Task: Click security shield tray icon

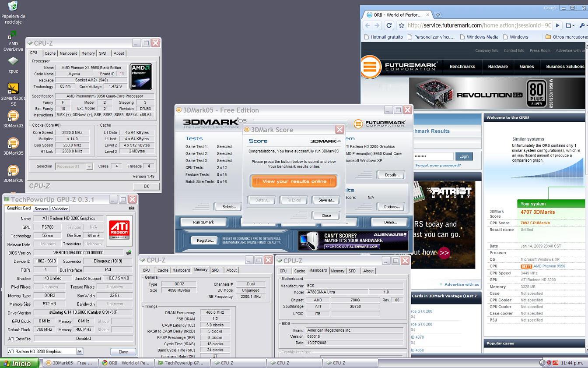Action: click(x=549, y=363)
